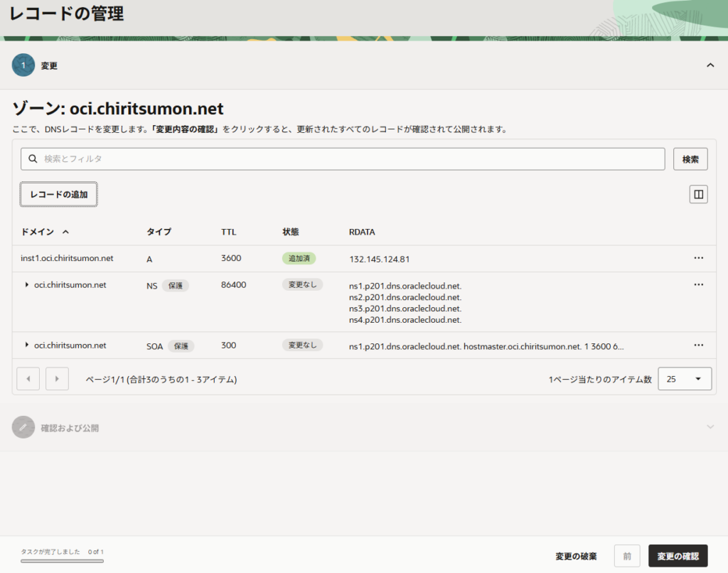Screen dimensions: 728x573
Task: Expand the 確認および公開 section chevron
Action: [x=710, y=427]
